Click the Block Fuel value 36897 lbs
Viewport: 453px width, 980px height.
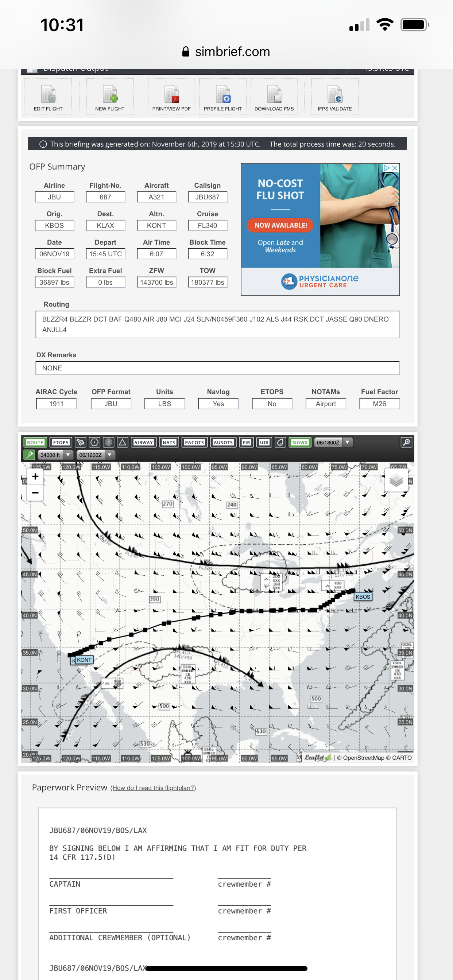point(54,282)
